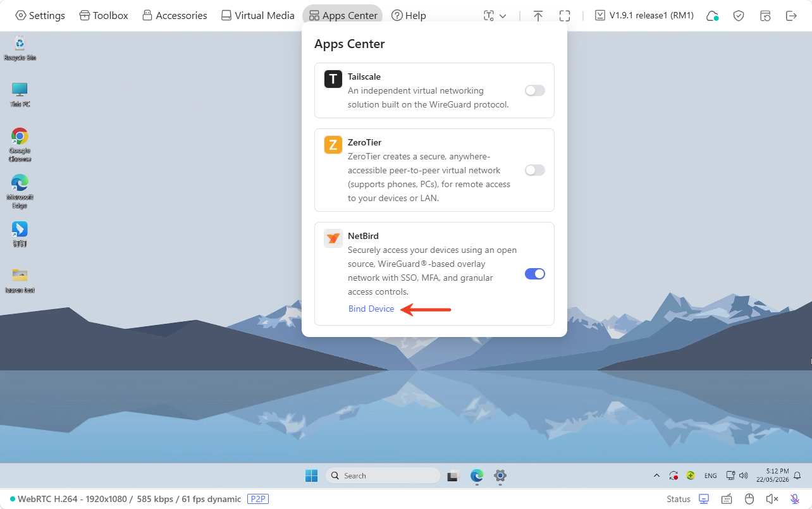
Task: Select the Microsoft Edge desktop shortcut
Action: (x=20, y=192)
